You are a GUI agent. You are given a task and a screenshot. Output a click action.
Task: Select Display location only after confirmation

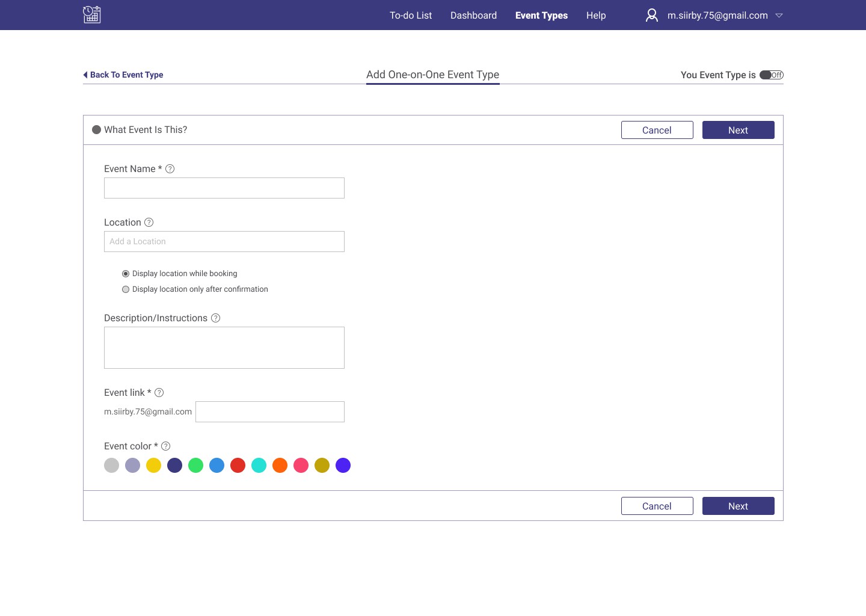click(126, 289)
